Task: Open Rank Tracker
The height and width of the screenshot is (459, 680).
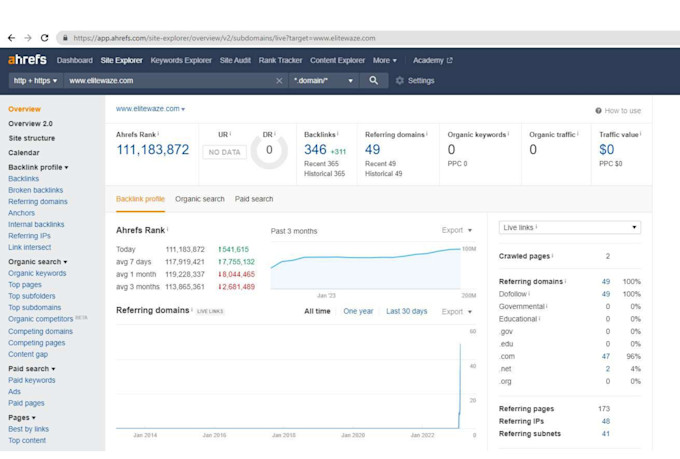Action: (280, 60)
